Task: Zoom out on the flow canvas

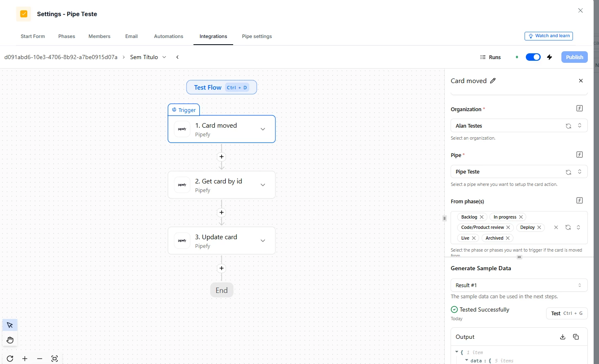Action: (40, 359)
